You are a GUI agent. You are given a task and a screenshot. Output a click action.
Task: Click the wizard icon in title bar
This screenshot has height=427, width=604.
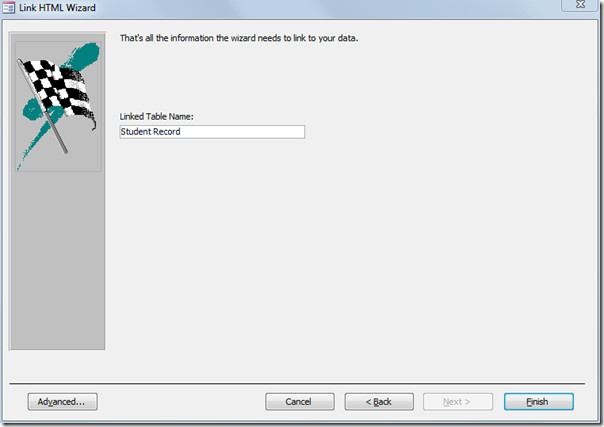8,8
